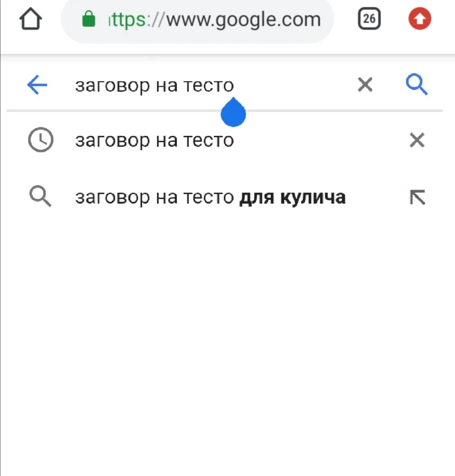Choose suggestion заговор на тесто для кулича

210,197
